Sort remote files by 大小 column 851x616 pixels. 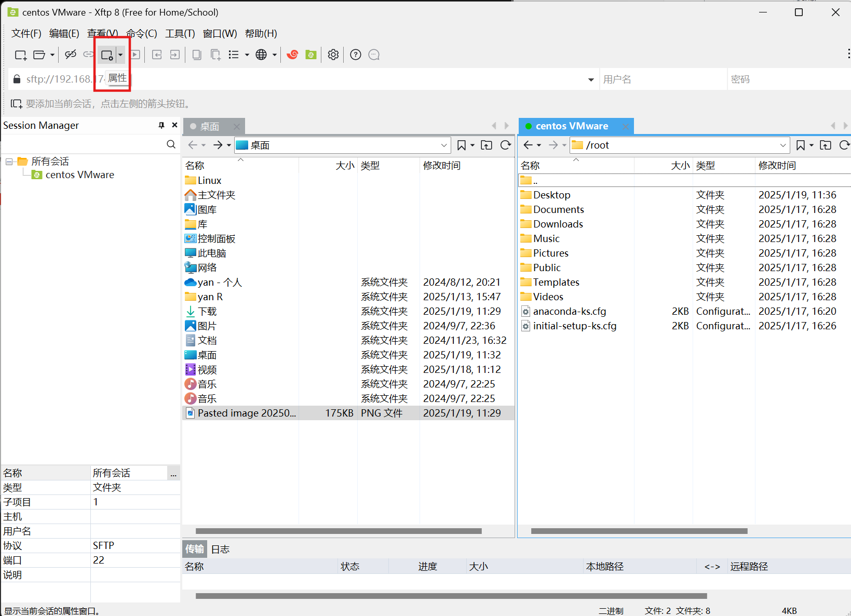coord(664,165)
